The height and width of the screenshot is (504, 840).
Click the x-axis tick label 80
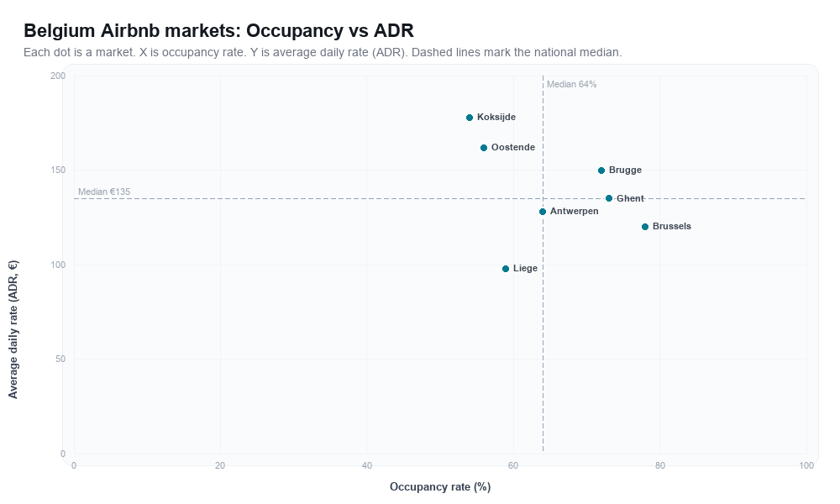click(660, 466)
